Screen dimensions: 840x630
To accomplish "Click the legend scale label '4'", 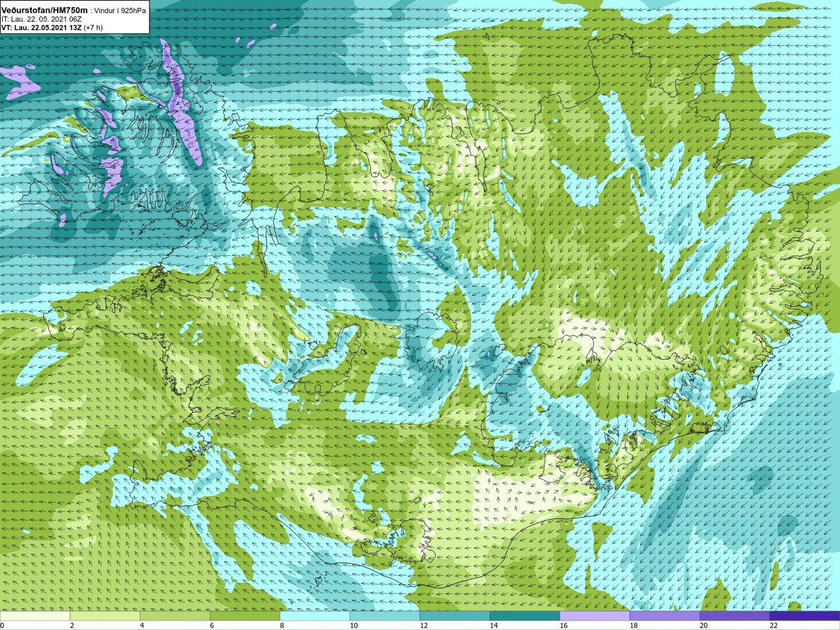I will click(x=142, y=626).
